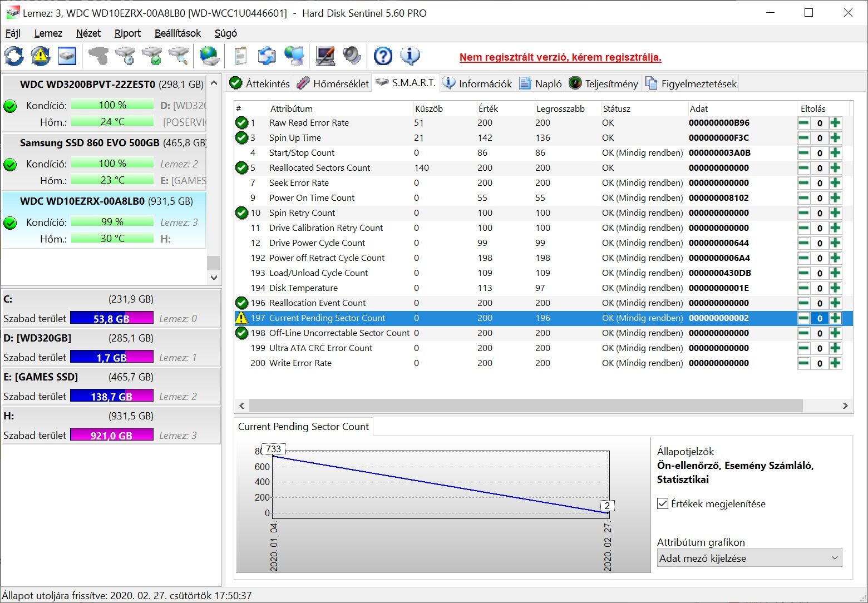This screenshot has width=868, height=603.
Task: Click the down arrow of the disk list scrollbar
Action: (x=214, y=277)
